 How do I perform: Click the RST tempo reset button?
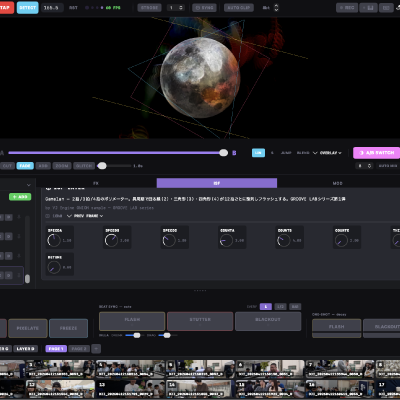tap(73, 8)
